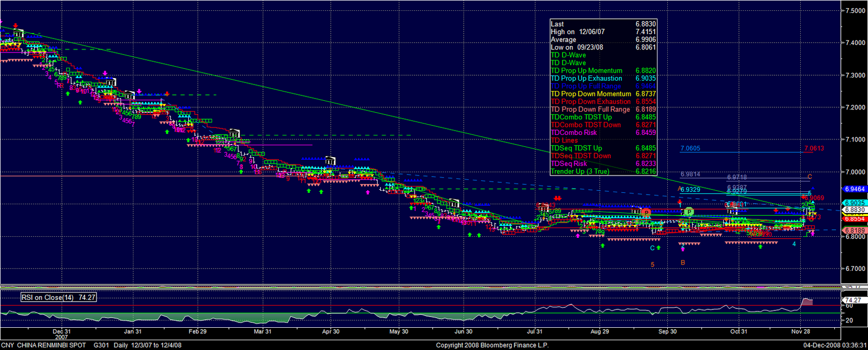Click the red circled P marker on chart
Viewport: 868px width, 350px height.
coord(646,212)
